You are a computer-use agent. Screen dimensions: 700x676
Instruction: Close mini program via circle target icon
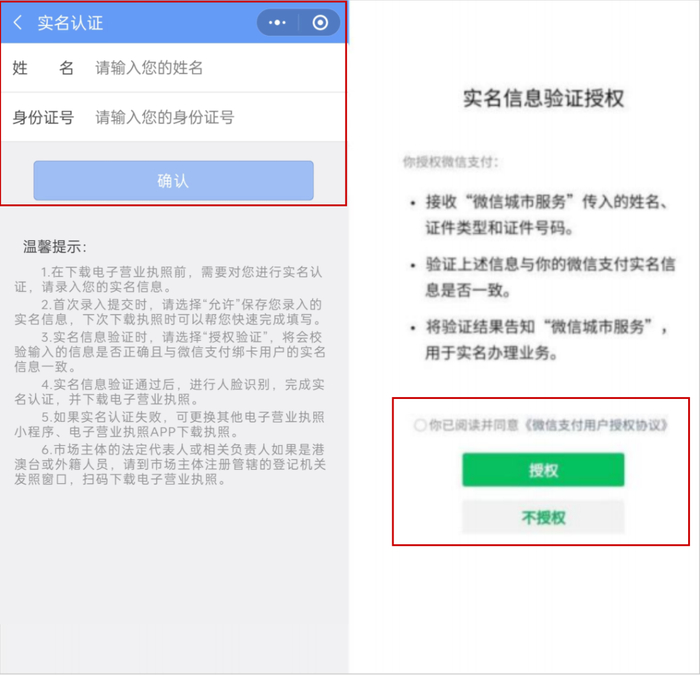(320, 22)
